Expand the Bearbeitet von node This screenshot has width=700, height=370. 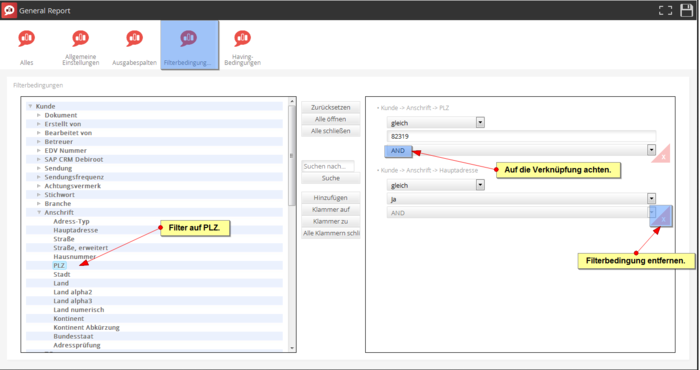pos(39,133)
